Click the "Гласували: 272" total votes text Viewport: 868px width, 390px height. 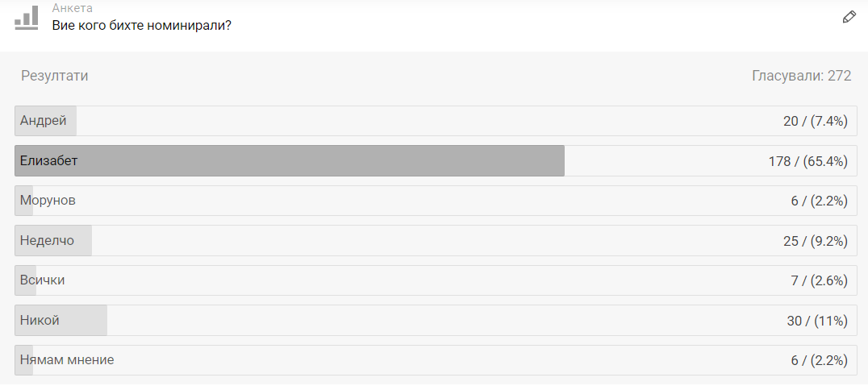click(801, 76)
